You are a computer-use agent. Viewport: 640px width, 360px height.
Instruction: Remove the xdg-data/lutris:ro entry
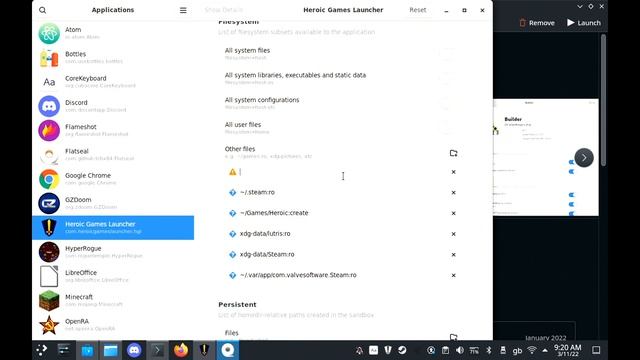[453, 234]
